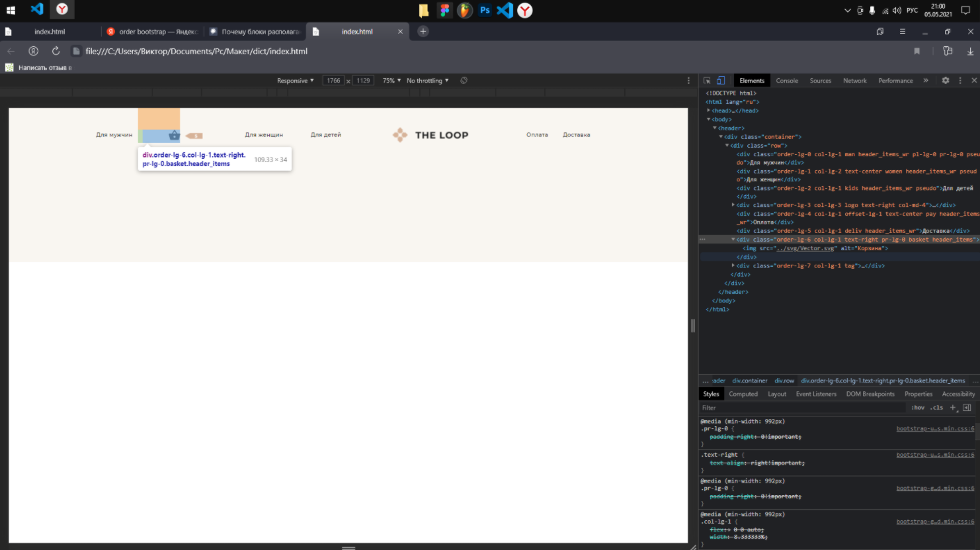The width and height of the screenshot is (980, 550).
Task: Toggle the computed styles sidebar
Action: 967,408
